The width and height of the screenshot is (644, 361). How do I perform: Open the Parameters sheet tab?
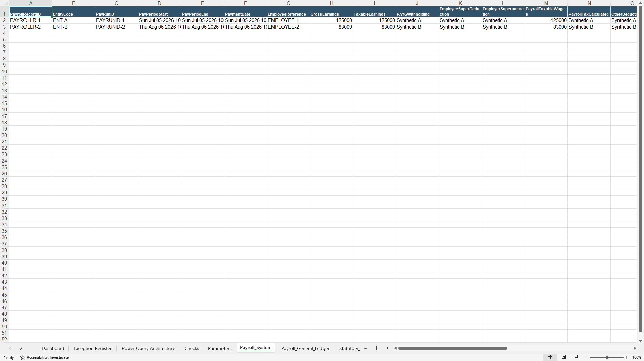[x=219, y=348]
